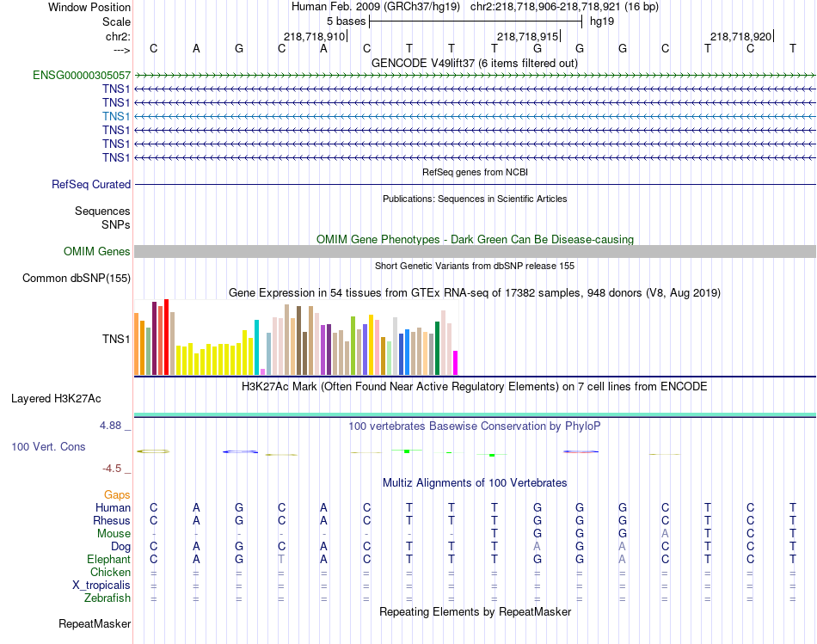Click 'Publications: Sequences in Scientific Articles' title
817x644 pixels.
pos(475,199)
